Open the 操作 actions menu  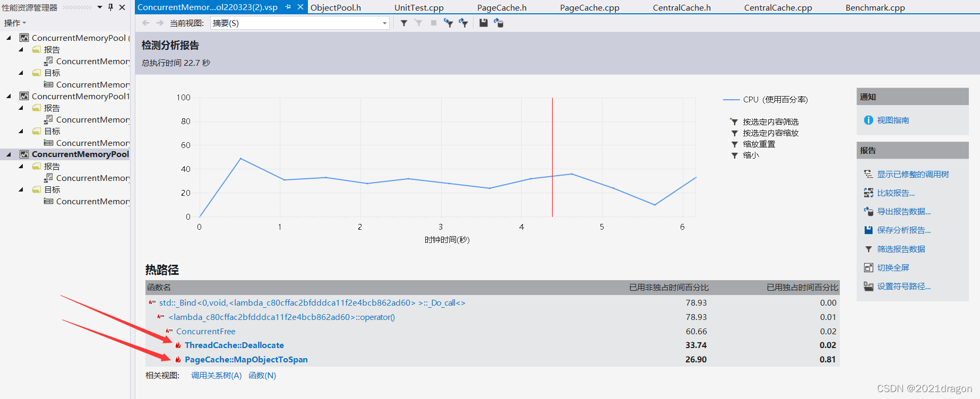coord(15,23)
